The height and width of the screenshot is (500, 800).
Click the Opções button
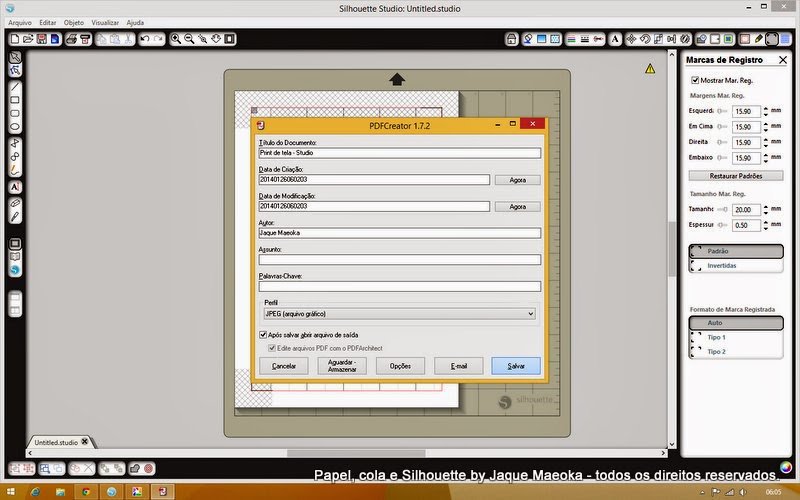400,366
